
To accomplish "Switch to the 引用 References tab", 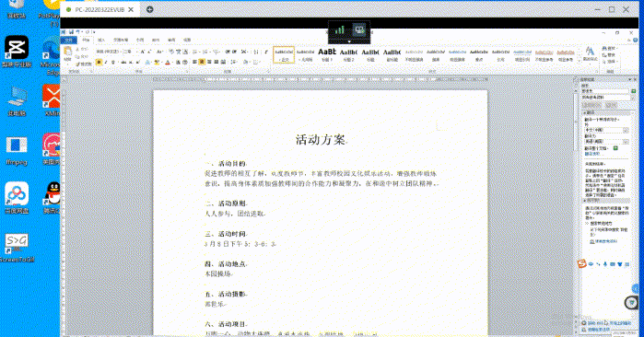I will click(140, 40).
